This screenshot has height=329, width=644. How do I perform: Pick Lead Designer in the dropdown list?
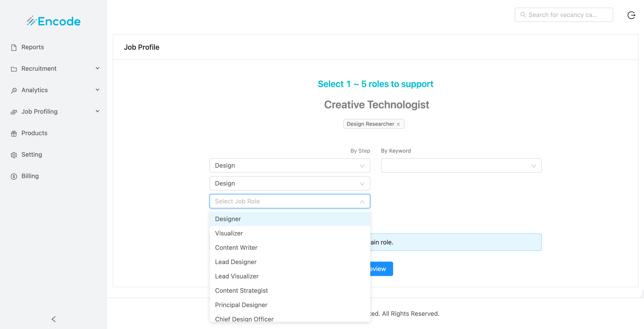tap(235, 262)
